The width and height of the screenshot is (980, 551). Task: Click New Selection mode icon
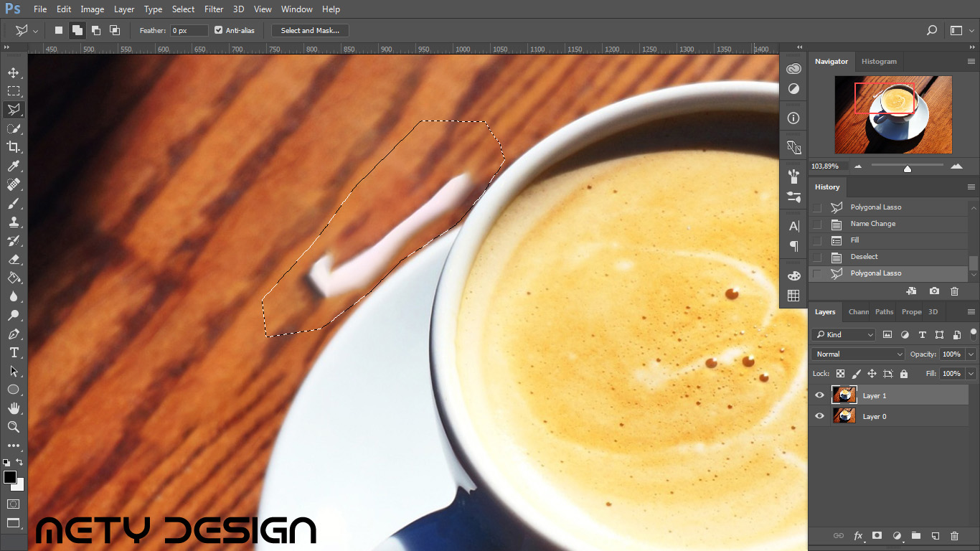pos(59,30)
